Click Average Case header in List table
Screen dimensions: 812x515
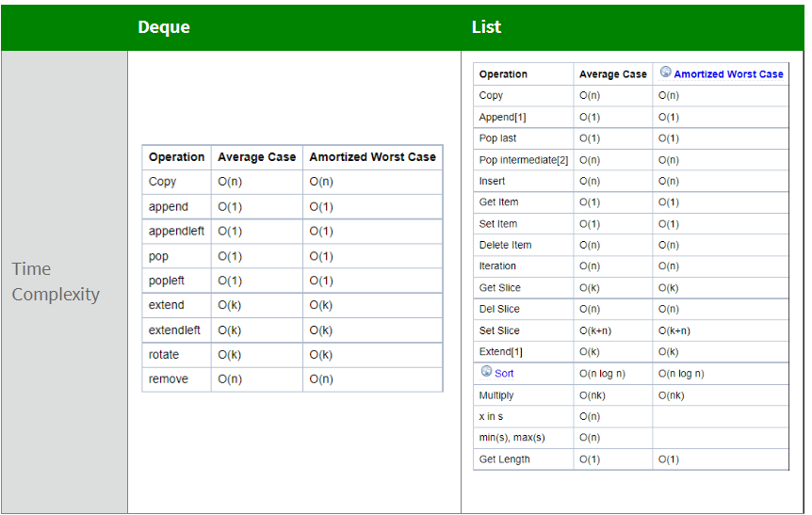612,74
